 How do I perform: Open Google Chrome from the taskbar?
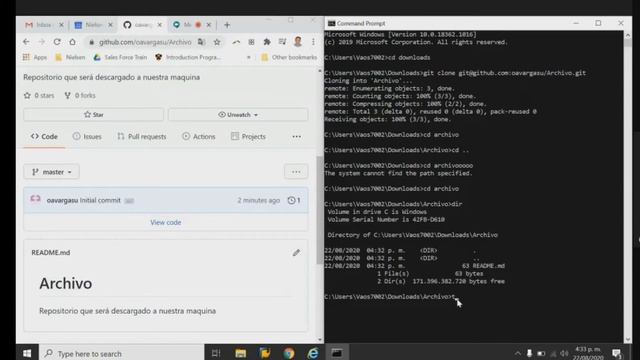coord(289,353)
